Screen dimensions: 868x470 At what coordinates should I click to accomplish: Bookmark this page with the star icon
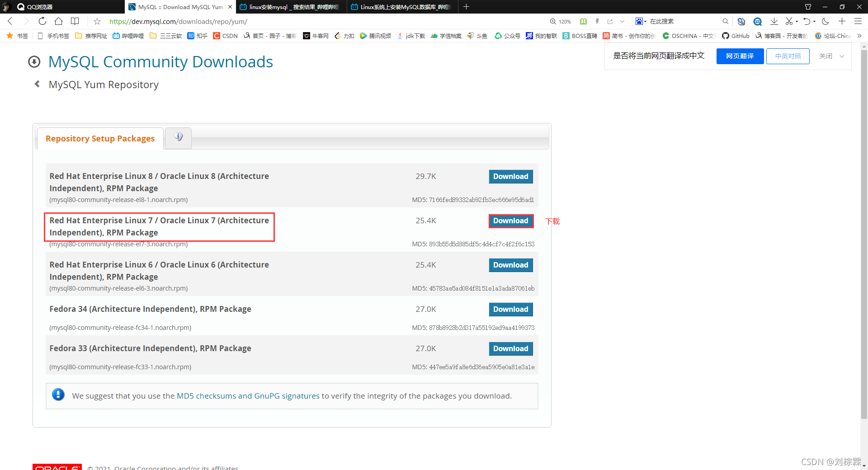pos(97,21)
